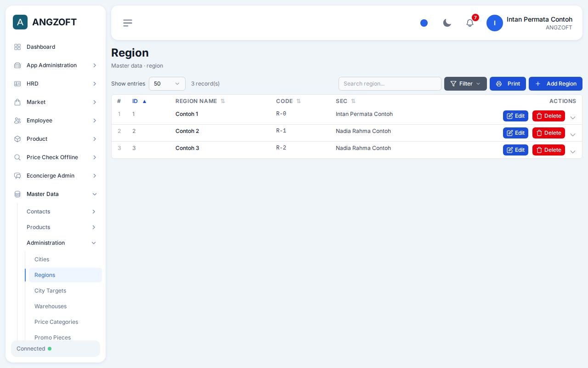The image size is (588, 368).
Task: Open the Filter dropdown button
Action: pos(465,84)
